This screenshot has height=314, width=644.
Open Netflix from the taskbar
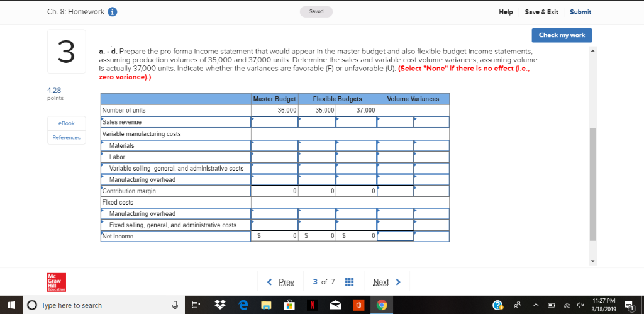(x=313, y=305)
